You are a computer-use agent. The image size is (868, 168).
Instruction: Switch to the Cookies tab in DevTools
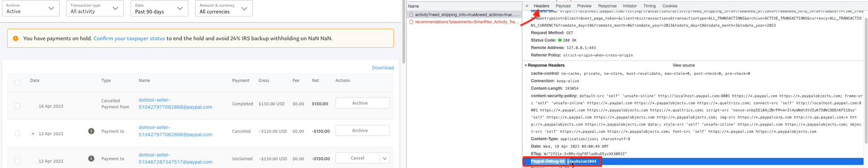669,6
